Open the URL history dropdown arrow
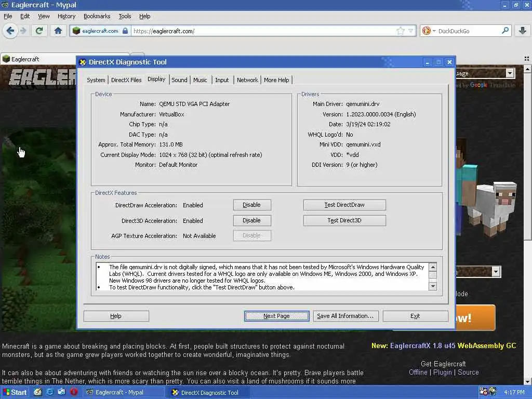532x399 pixels. (410, 31)
